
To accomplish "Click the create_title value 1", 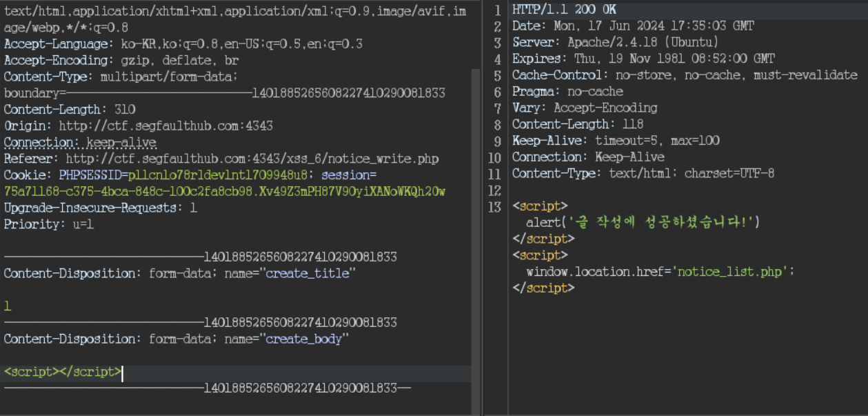I will click(x=8, y=306).
